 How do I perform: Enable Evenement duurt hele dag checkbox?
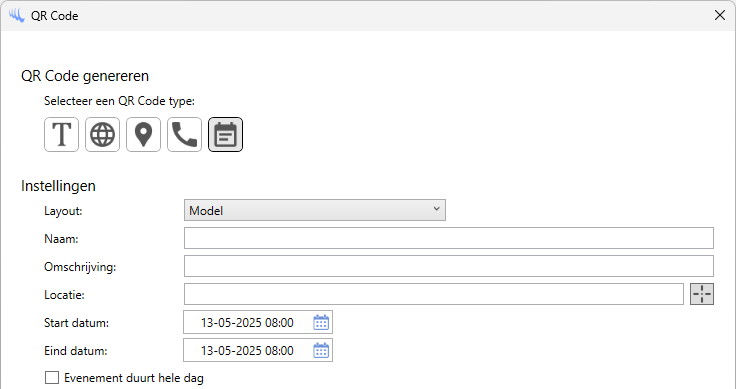(x=52, y=378)
